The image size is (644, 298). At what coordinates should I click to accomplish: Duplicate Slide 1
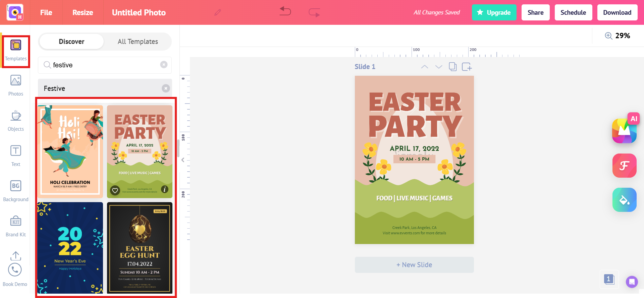(453, 67)
